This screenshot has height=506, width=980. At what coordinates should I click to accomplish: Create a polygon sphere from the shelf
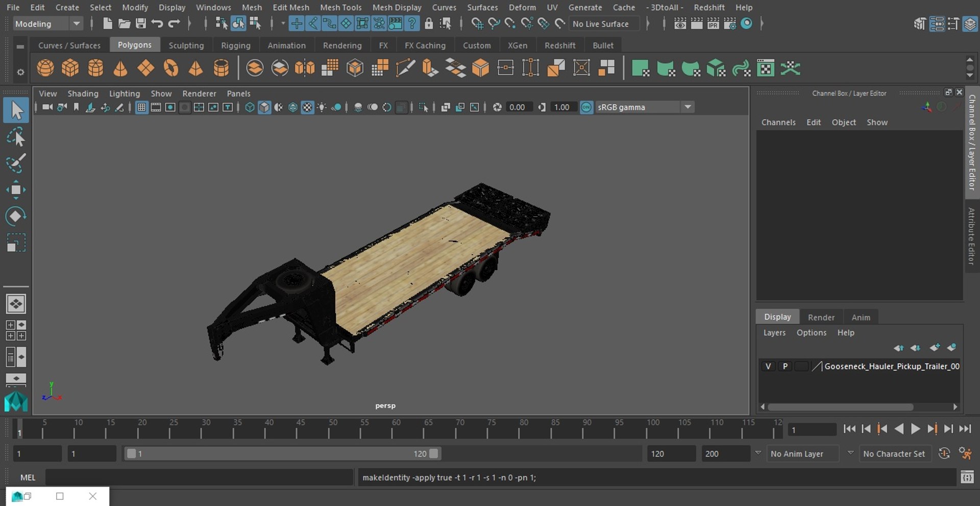tap(45, 68)
